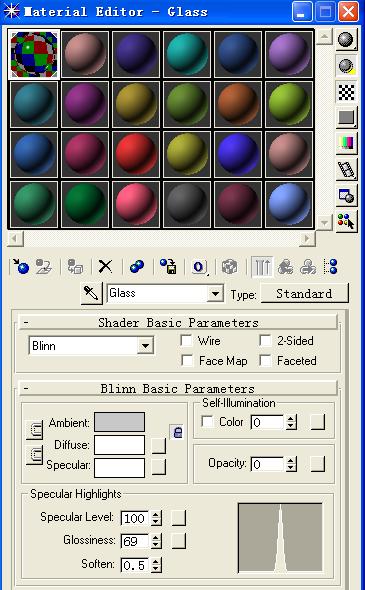
Task: Click the Self-Illumination value spinner
Action: point(291,422)
